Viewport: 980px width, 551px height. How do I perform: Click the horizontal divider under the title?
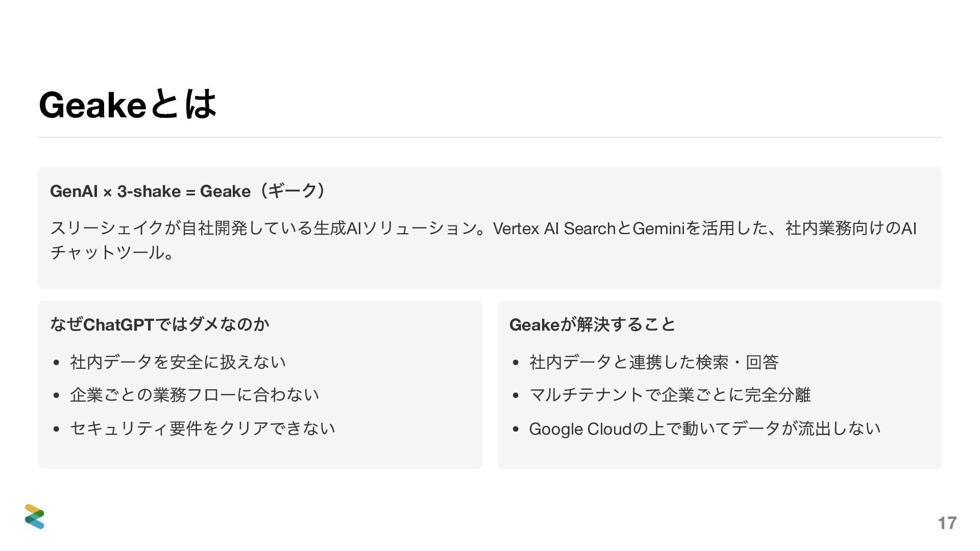pyautogui.click(x=490, y=137)
